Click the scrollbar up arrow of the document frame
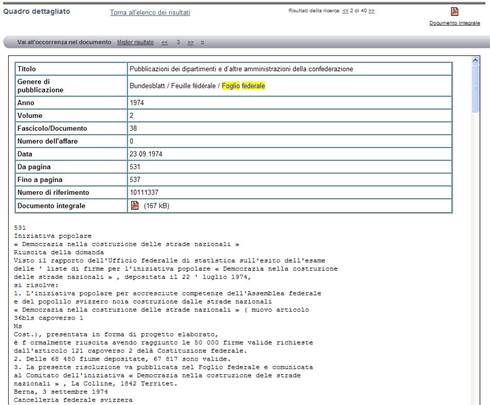Screen dimensions: 490x405 pyautogui.click(x=475, y=60)
